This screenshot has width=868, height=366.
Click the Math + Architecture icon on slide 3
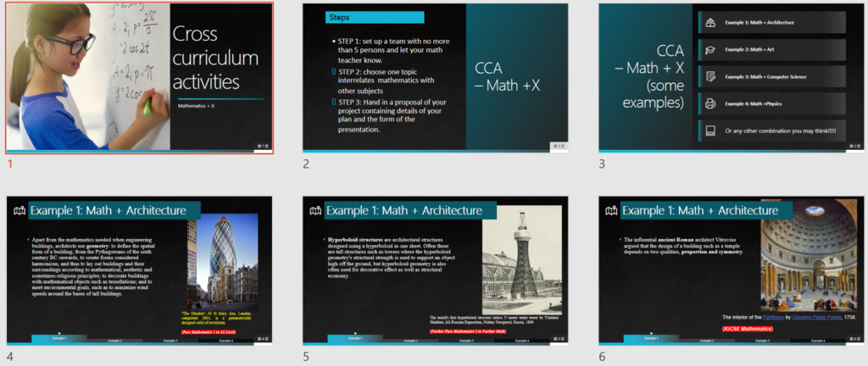709,23
